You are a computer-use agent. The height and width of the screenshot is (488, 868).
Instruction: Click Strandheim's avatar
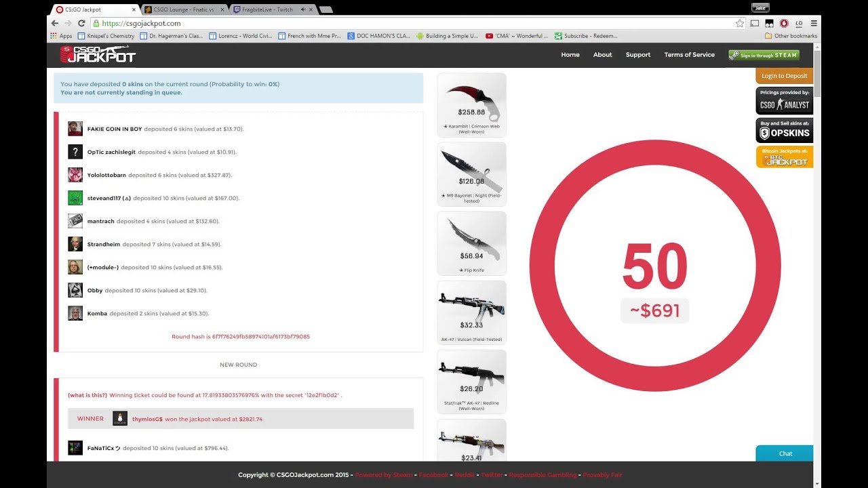point(75,244)
